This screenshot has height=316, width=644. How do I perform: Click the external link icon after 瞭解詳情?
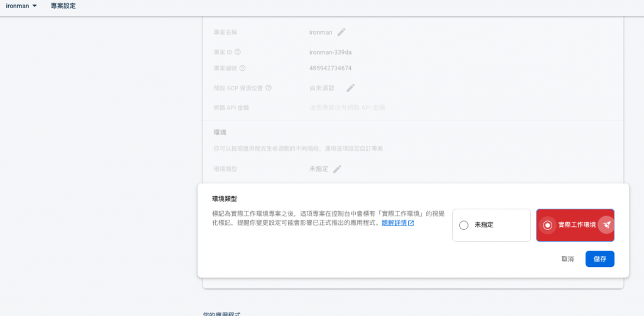(411, 223)
